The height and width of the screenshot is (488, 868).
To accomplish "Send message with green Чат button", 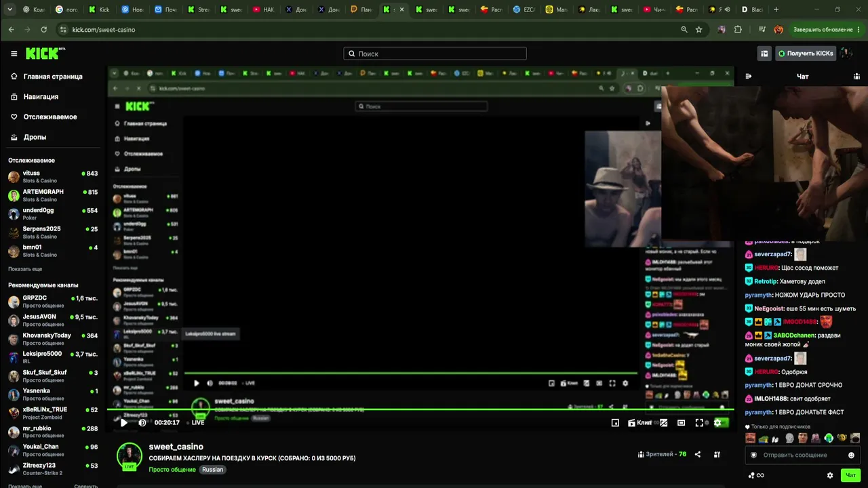I will tap(850, 475).
